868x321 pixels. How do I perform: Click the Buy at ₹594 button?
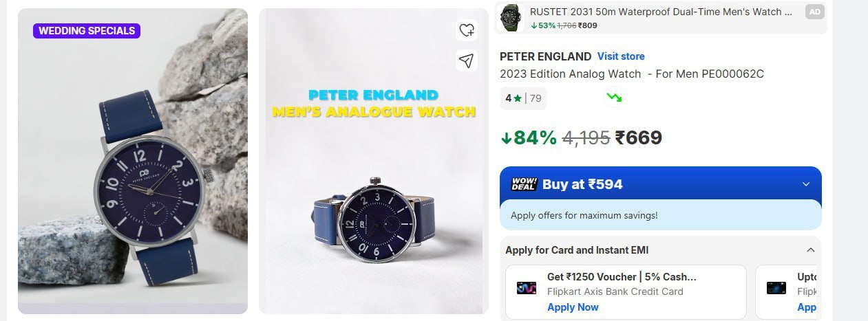click(582, 184)
